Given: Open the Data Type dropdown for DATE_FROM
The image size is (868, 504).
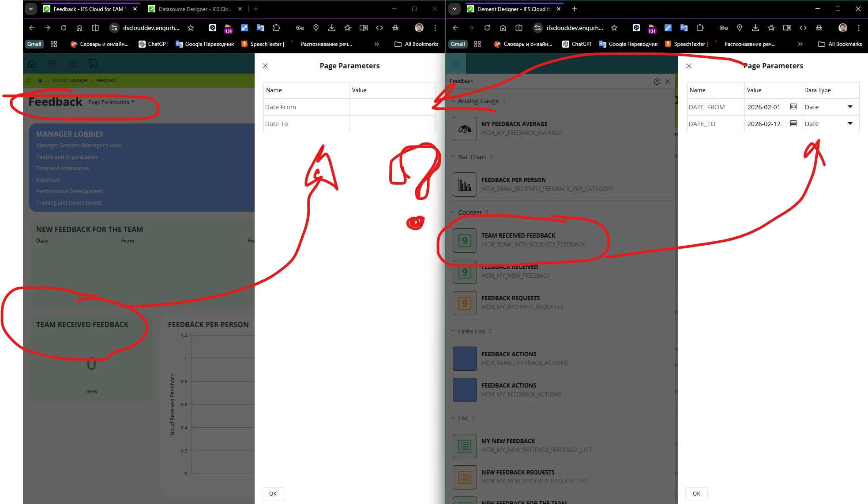Looking at the screenshot, I should click(x=850, y=107).
